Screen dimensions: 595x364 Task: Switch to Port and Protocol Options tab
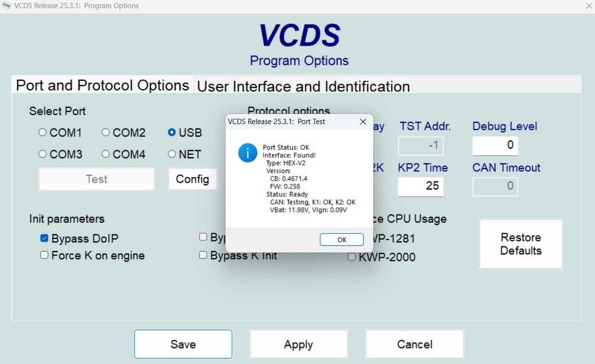pos(102,85)
